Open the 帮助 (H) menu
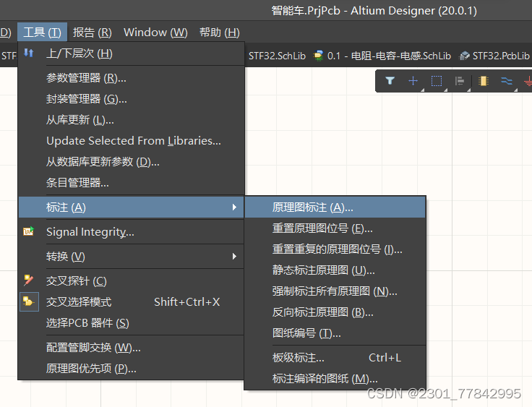The width and height of the screenshot is (532, 407). click(219, 33)
